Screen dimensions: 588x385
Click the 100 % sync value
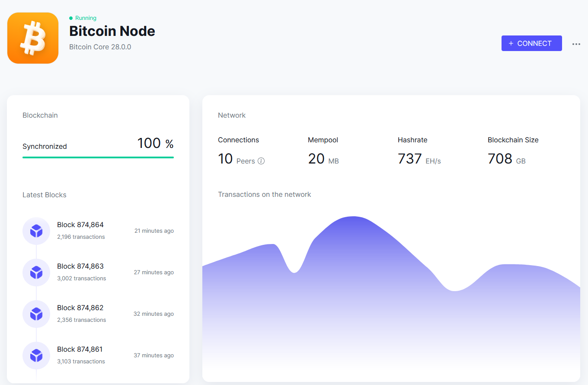coord(155,144)
